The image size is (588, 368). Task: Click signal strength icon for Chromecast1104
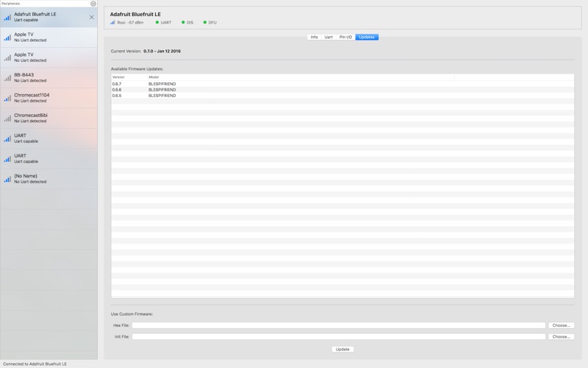[7, 99]
